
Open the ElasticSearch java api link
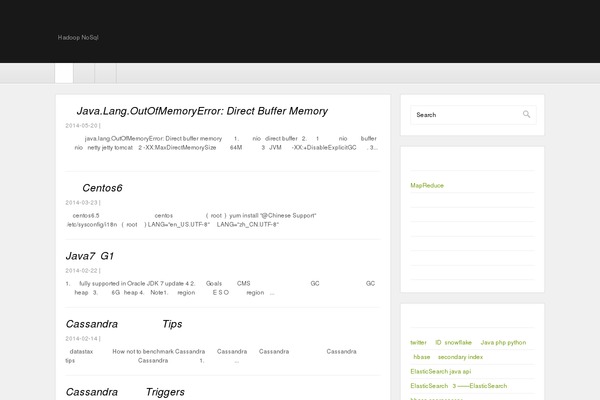click(440, 371)
